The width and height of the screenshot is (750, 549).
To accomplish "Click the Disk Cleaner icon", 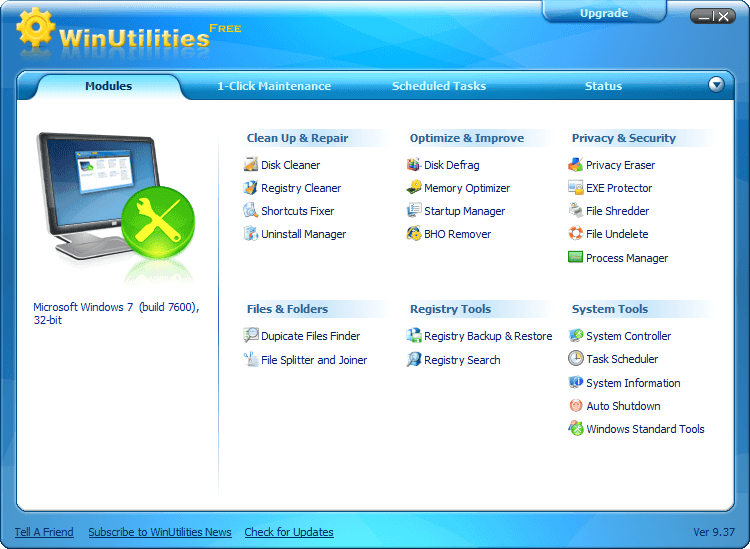I will (251, 165).
